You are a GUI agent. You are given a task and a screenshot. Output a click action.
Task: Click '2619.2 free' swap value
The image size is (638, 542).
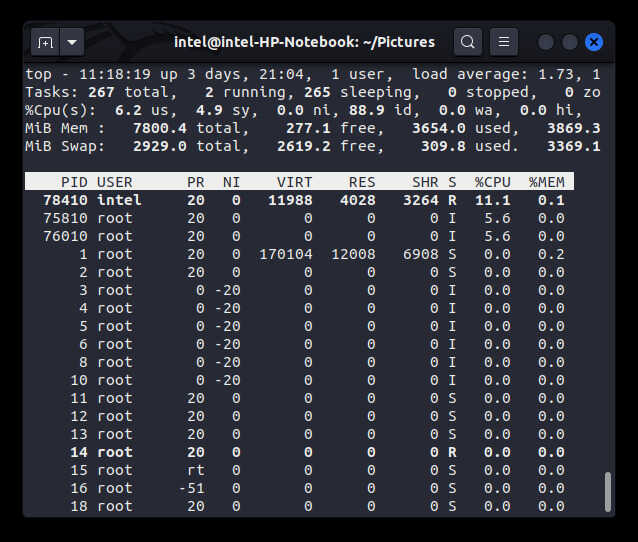point(330,146)
